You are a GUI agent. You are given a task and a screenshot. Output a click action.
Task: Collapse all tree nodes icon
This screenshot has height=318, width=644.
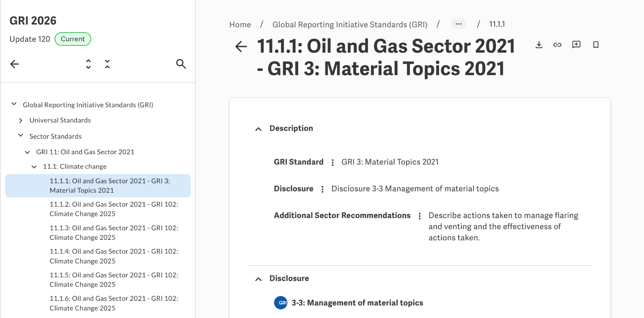pos(107,64)
